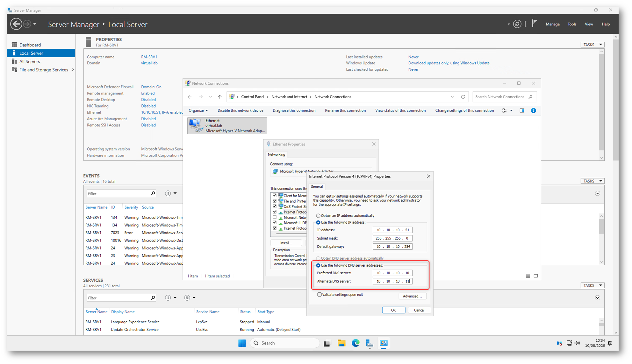Go back using Server Manager back arrow
Viewport: 632px width, 364px height.
click(x=16, y=24)
